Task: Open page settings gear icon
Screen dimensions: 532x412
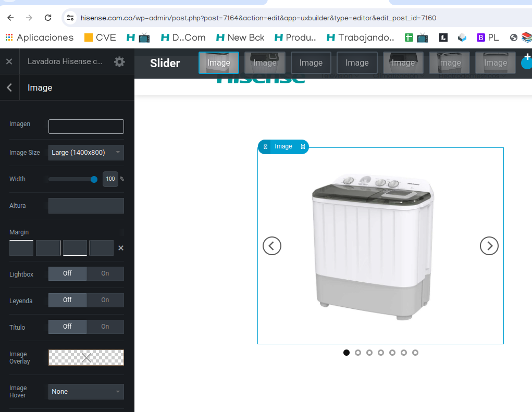Action: (x=119, y=62)
